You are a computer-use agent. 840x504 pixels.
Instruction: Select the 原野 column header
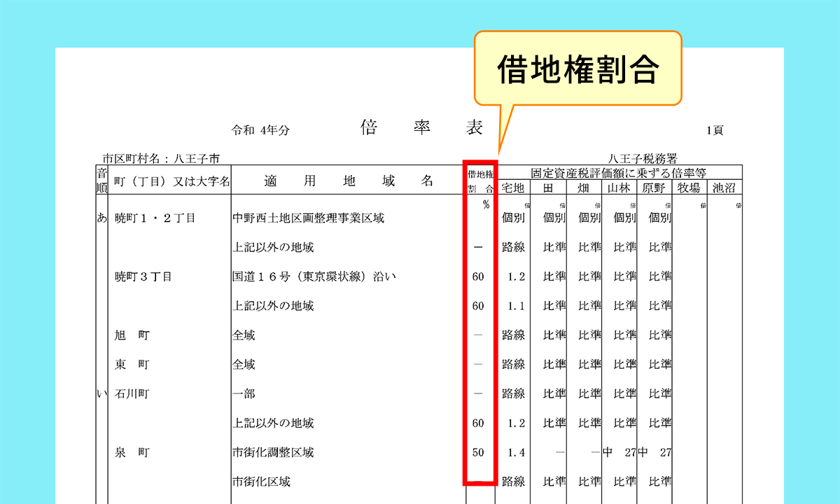[x=654, y=188]
